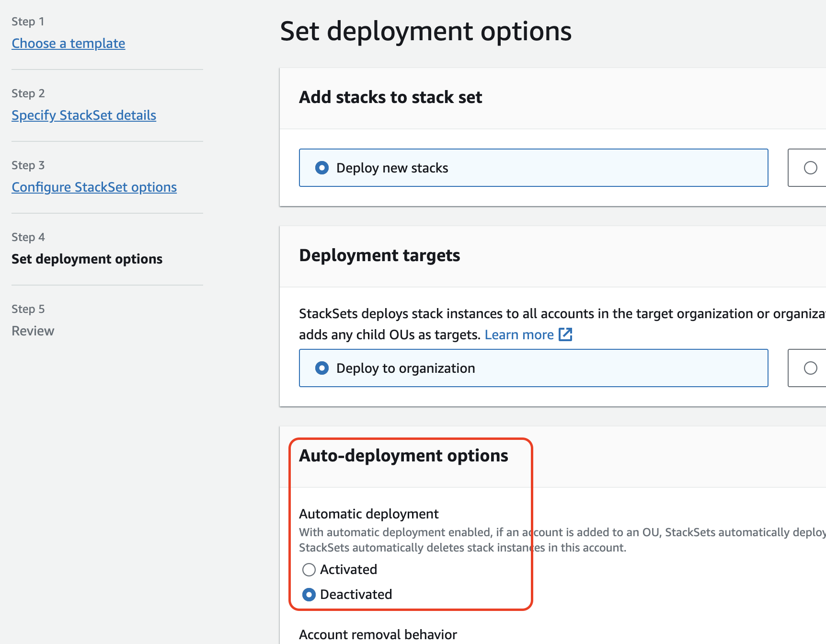826x644 pixels.
Task: Choose Activated for automatic deployment
Action: pos(309,570)
